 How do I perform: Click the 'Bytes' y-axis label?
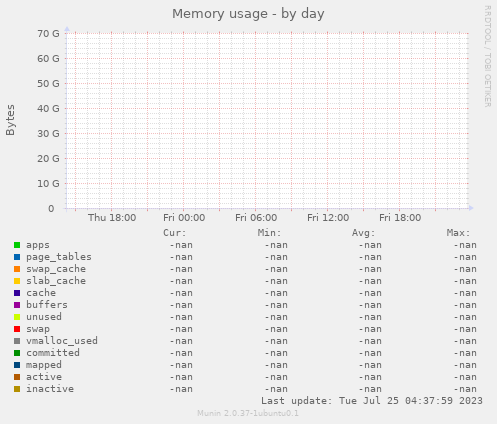[x=10, y=120]
